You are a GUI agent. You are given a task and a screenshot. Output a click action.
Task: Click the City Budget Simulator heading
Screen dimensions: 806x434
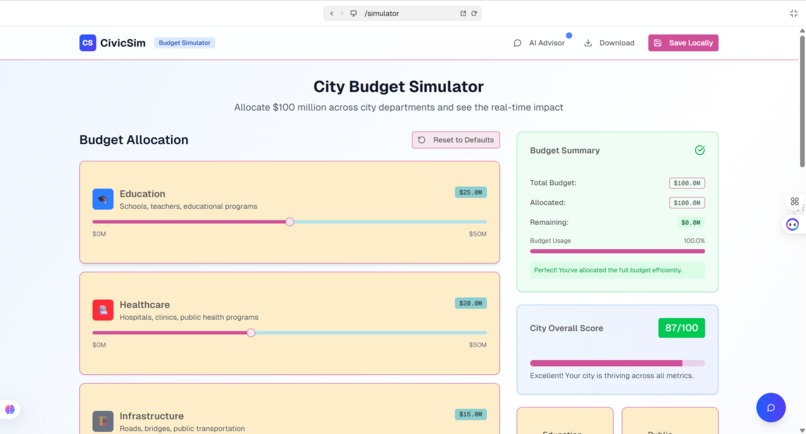(x=398, y=86)
